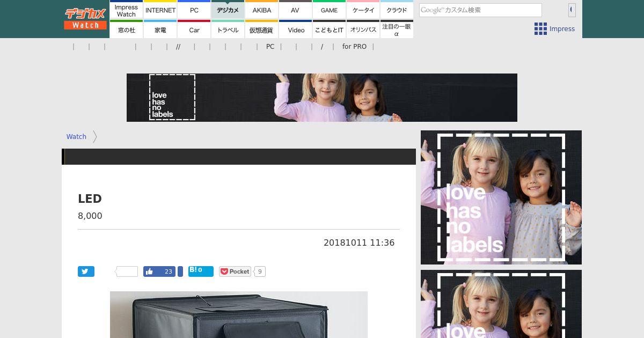The height and width of the screenshot is (338, 644).
Task: Click the article date 20181011 11:36
Action: [x=359, y=243]
